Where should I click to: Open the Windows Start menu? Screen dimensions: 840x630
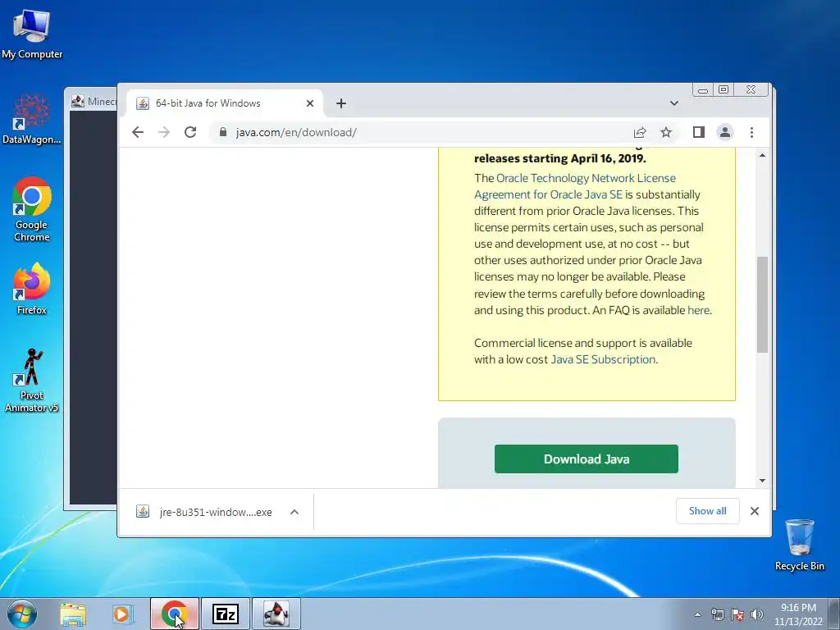point(21,614)
